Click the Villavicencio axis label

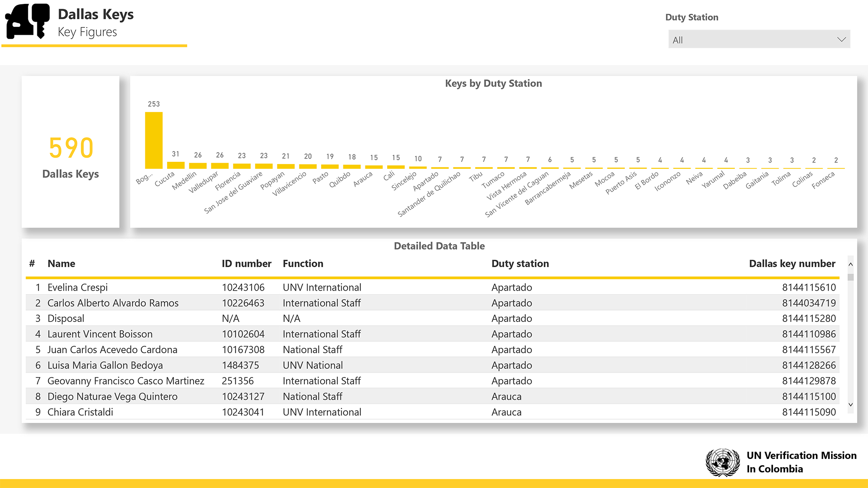pyautogui.click(x=289, y=184)
